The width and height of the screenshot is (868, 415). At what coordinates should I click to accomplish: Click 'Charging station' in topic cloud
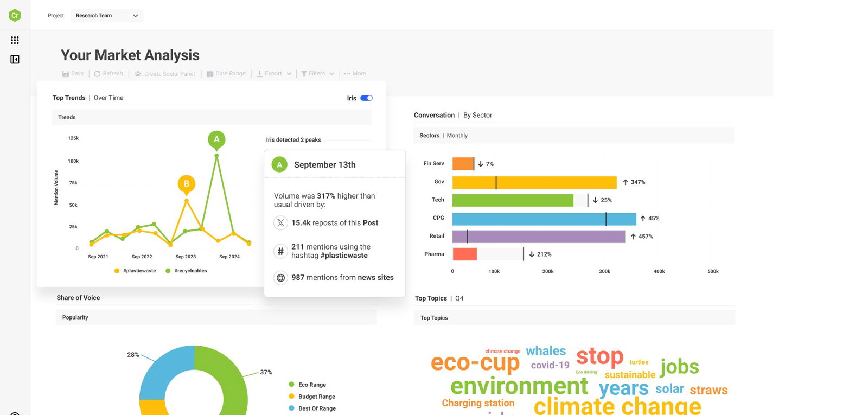[478, 404]
